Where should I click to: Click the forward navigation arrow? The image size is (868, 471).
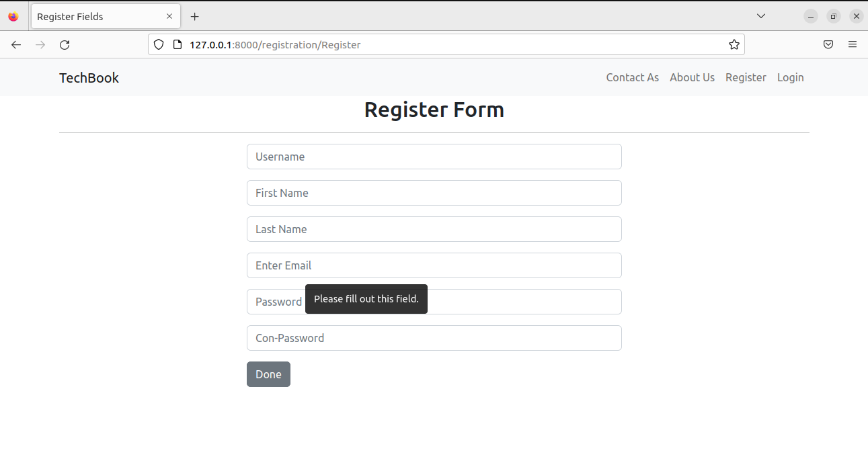click(x=40, y=44)
